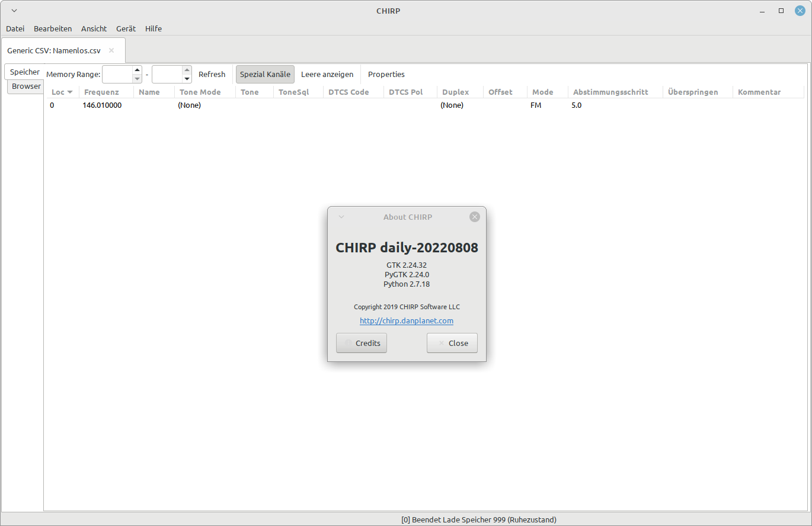Decrease the second Memory Range value
Viewport: 812px width, 526px height.
pos(187,79)
